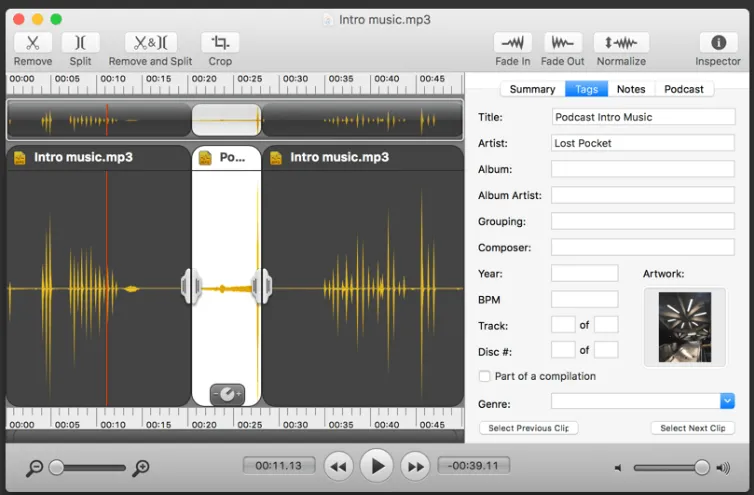
Task: Click the Composer input field
Action: tap(642, 247)
